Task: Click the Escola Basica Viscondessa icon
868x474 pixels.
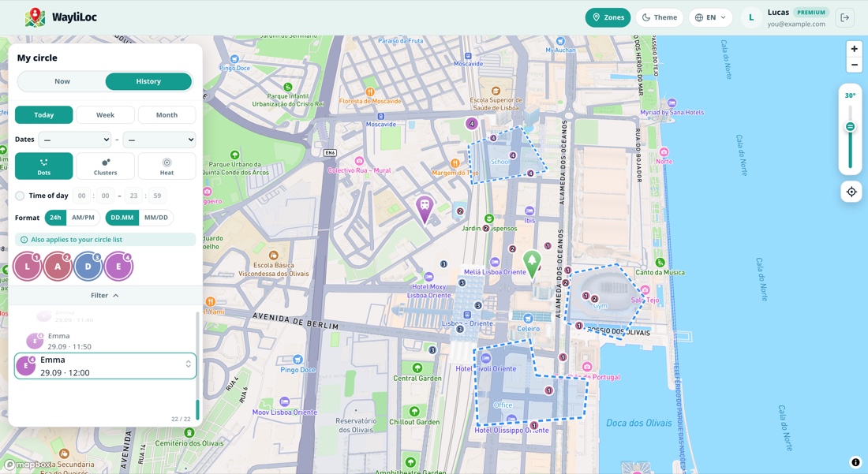Action: point(274,256)
